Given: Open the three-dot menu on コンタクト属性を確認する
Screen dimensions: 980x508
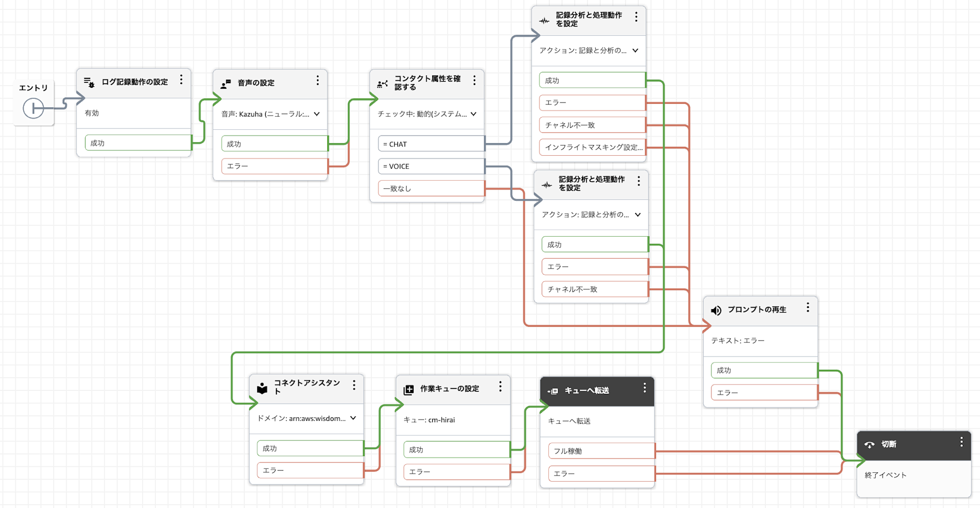Looking at the screenshot, I should pos(474,80).
